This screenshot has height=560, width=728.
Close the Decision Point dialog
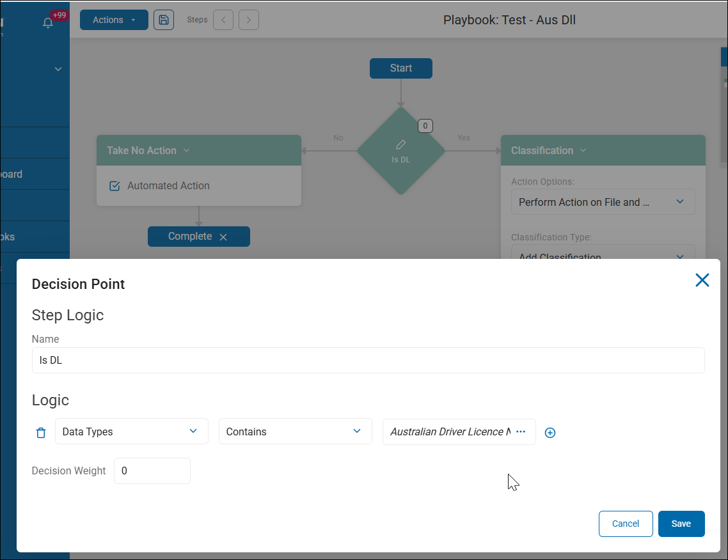coord(702,280)
